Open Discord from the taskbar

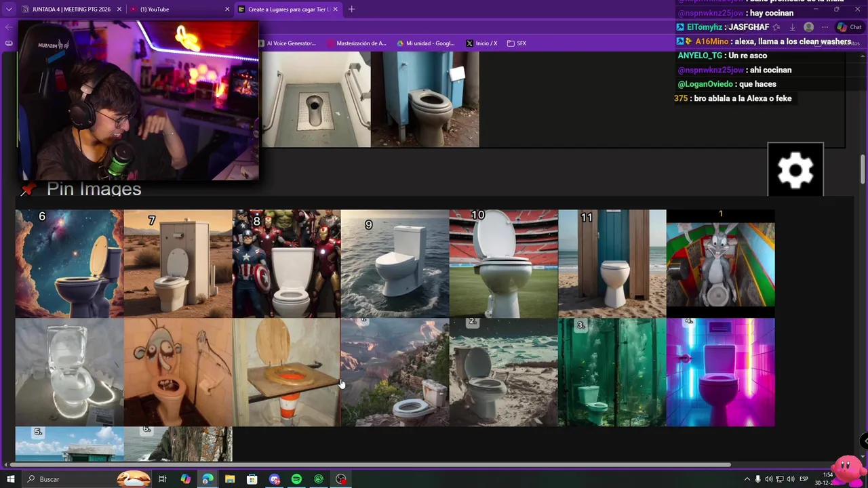pos(274,479)
